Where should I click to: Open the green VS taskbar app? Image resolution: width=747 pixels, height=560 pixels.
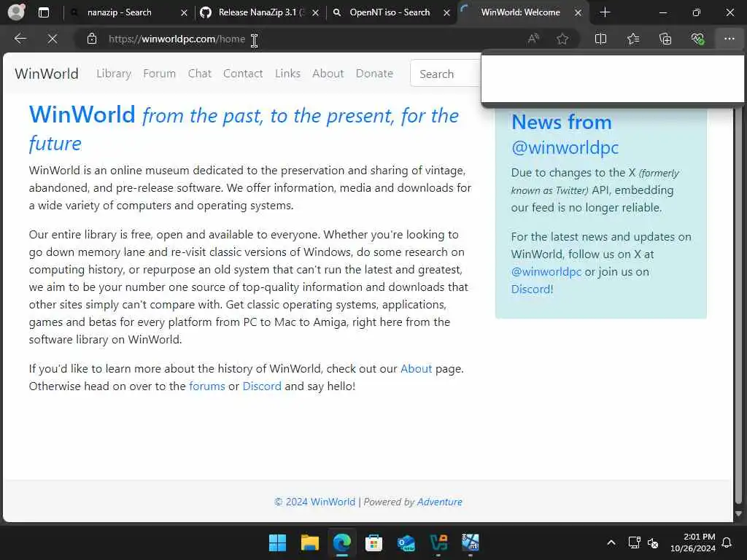coord(438,542)
